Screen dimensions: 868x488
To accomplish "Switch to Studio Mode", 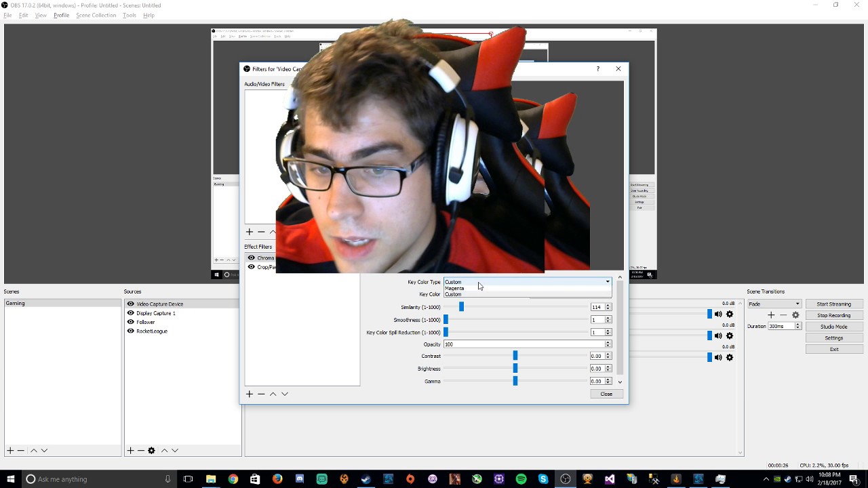I will pyautogui.click(x=834, y=327).
